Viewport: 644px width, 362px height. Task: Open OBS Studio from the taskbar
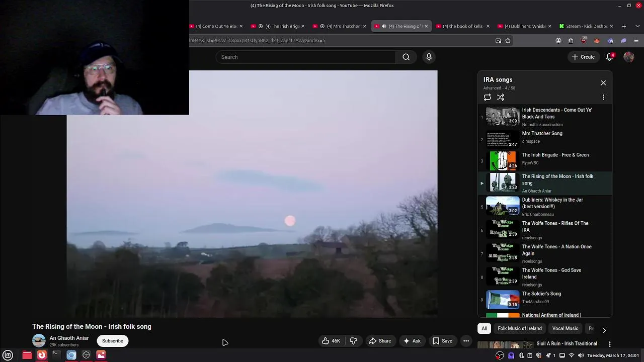click(x=86, y=355)
